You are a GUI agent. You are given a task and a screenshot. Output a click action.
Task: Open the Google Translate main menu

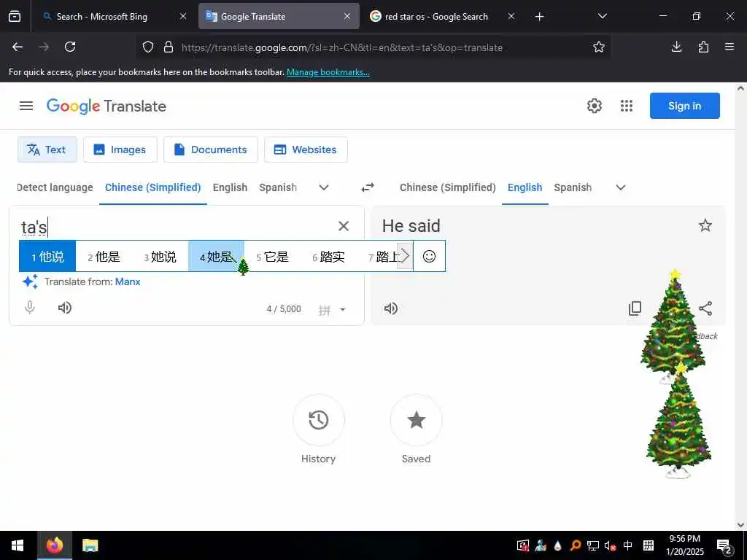pyautogui.click(x=26, y=106)
